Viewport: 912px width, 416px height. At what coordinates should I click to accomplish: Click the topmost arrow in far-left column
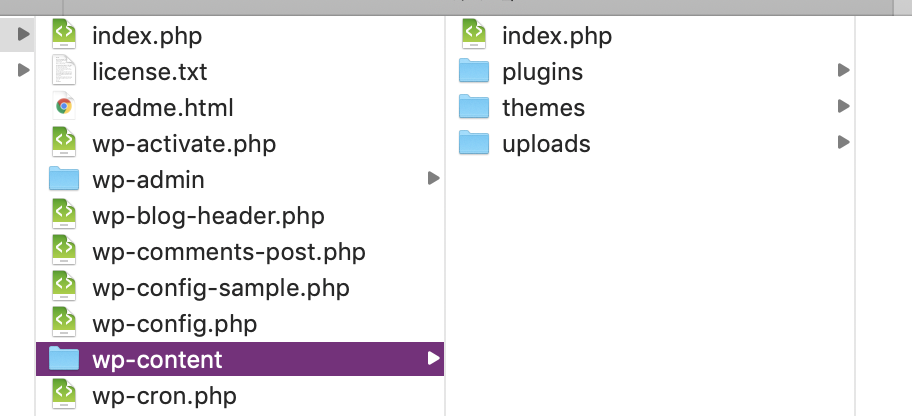pyautogui.click(x=23, y=34)
